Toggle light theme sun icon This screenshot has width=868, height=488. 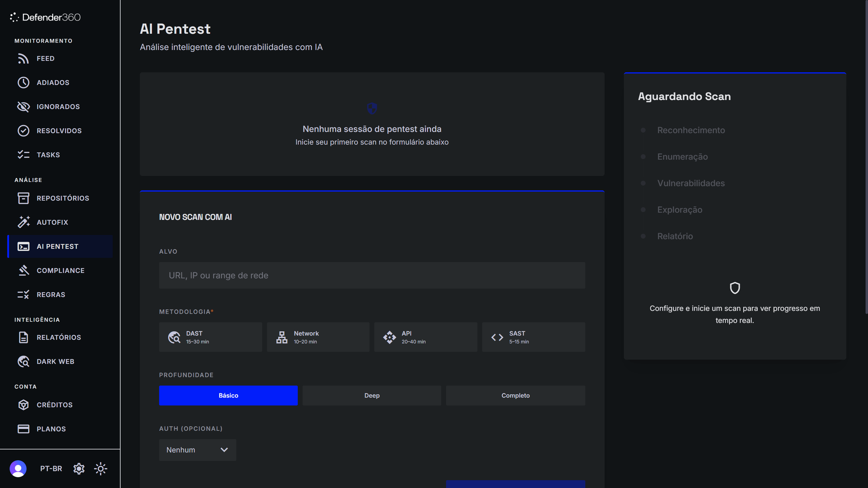point(100,468)
